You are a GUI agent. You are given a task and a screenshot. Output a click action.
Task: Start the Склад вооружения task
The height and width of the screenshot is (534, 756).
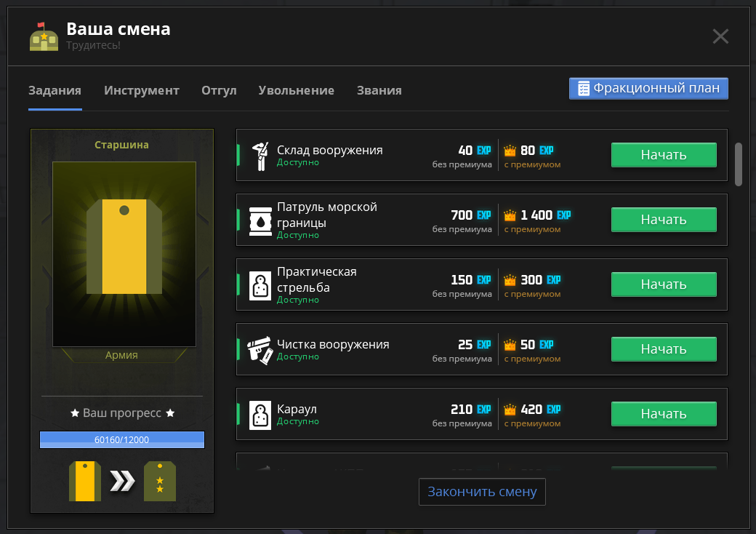click(x=664, y=155)
